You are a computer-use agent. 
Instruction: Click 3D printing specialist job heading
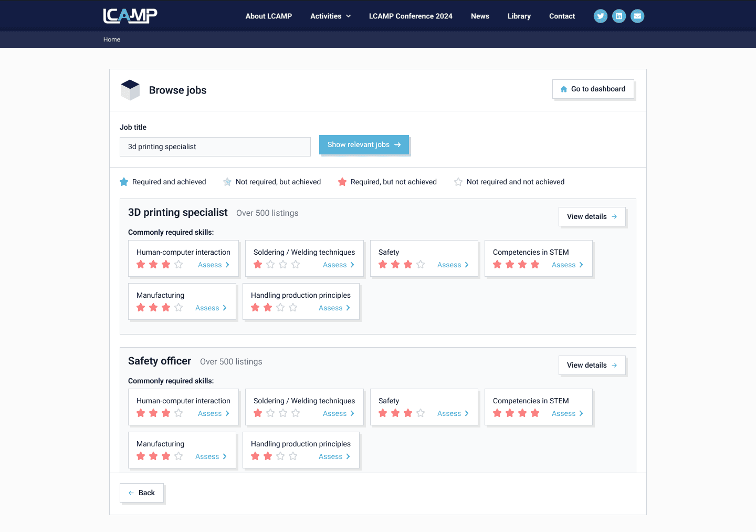178,212
